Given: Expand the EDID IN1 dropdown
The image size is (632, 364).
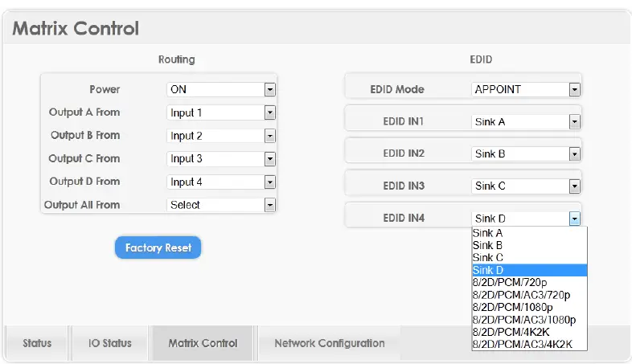Looking at the screenshot, I should 526,121.
